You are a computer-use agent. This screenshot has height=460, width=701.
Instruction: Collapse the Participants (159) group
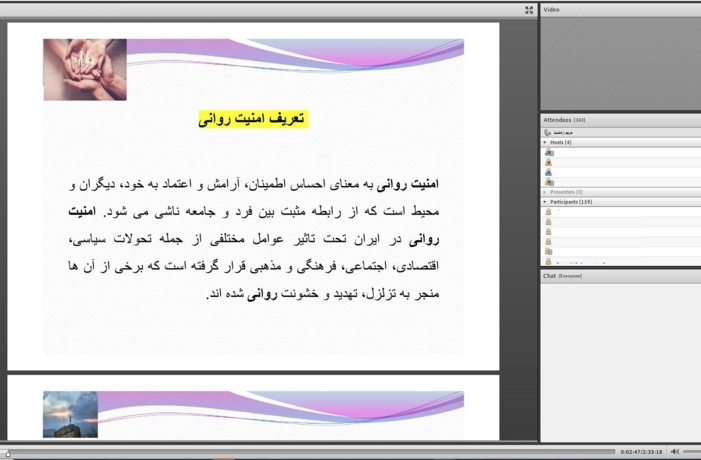point(545,202)
